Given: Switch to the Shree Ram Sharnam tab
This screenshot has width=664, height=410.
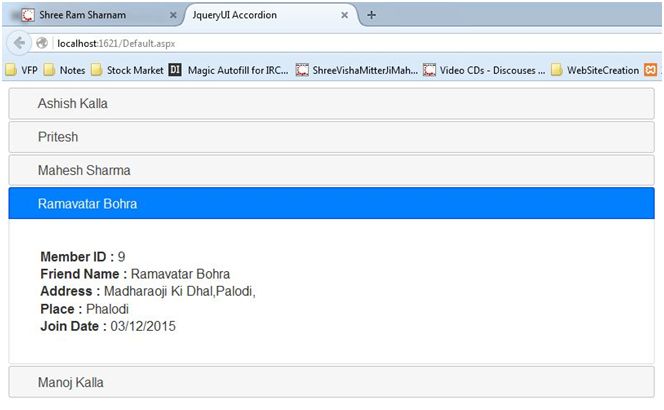Looking at the screenshot, I should [x=95, y=15].
